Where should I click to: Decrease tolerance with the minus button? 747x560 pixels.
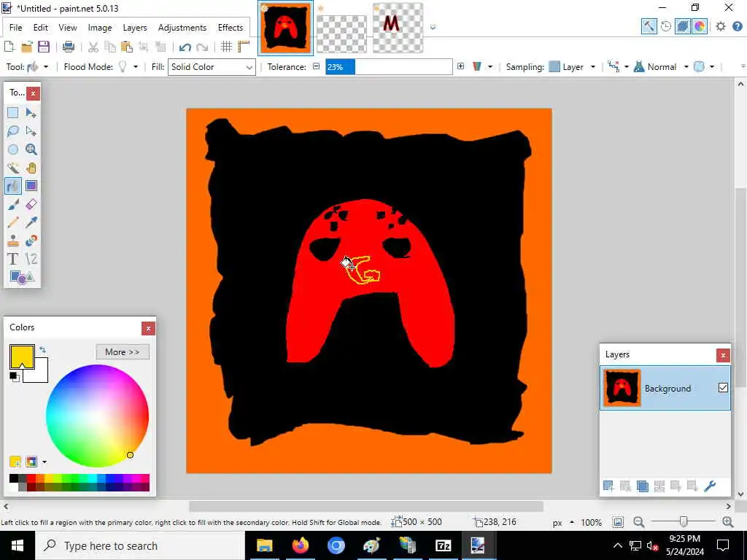[316, 66]
